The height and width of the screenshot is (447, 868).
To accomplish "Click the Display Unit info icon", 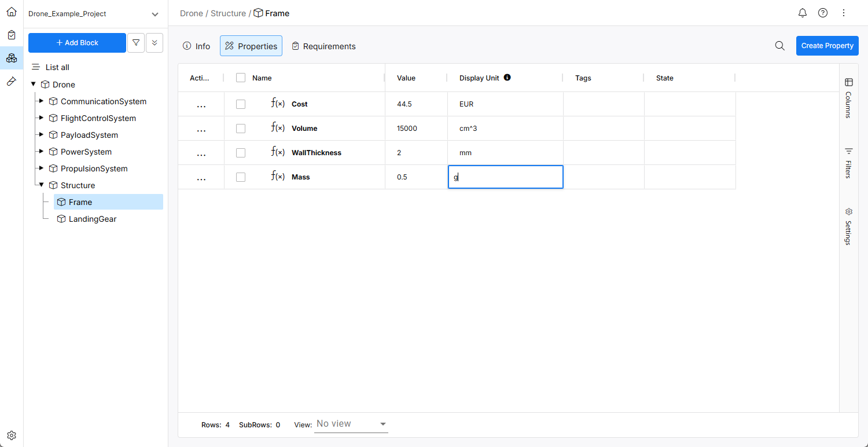I will (x=507, y=78).
